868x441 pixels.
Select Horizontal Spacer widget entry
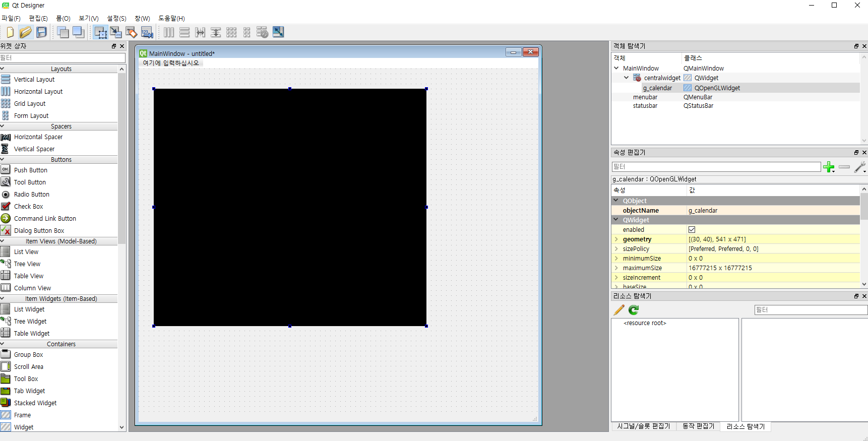[x=38, y=137]
